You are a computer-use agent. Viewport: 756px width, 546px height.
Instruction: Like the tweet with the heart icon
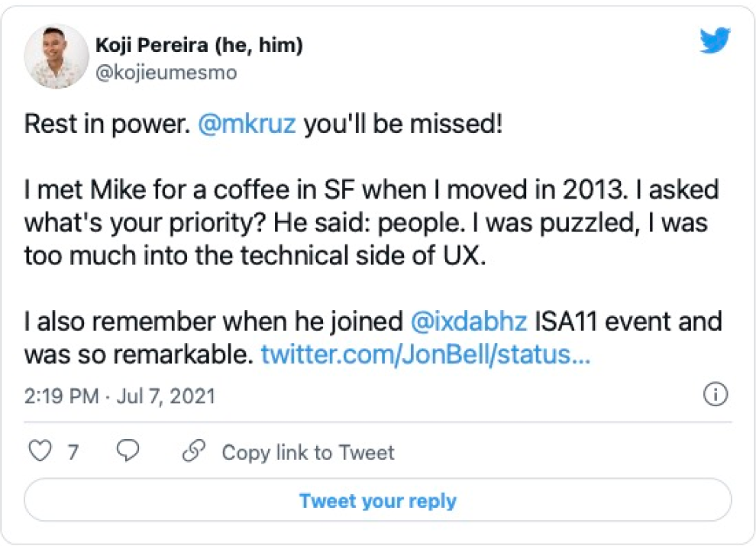click(x=39, y=452)
